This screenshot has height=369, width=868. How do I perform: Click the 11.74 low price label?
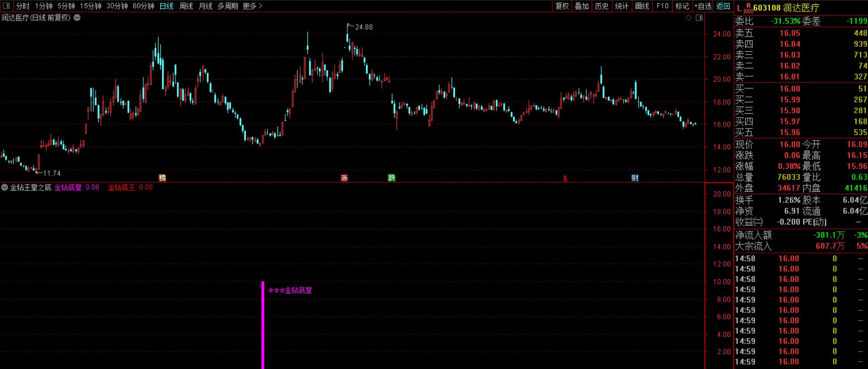[x=52, y=173]
